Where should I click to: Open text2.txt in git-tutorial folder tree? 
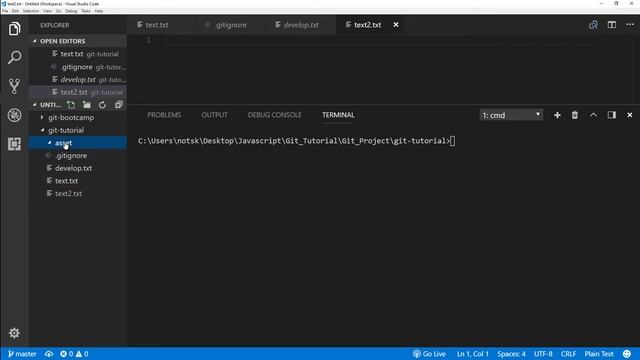78,193
